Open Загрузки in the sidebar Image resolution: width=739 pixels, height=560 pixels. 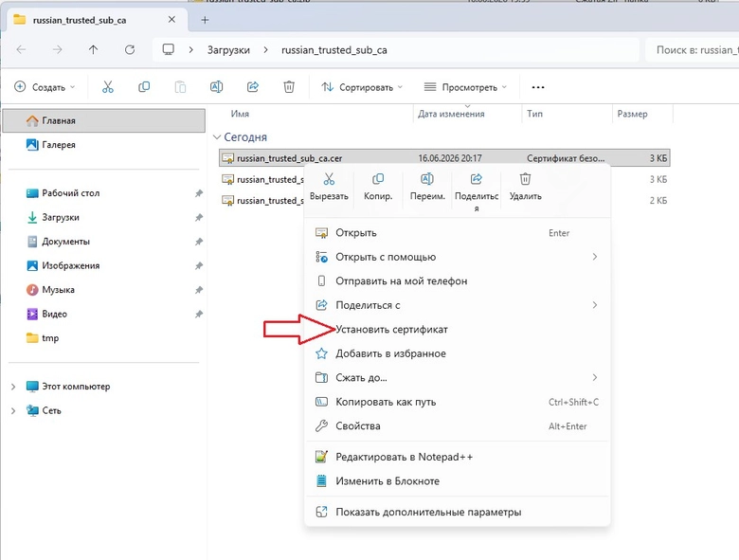103,217
